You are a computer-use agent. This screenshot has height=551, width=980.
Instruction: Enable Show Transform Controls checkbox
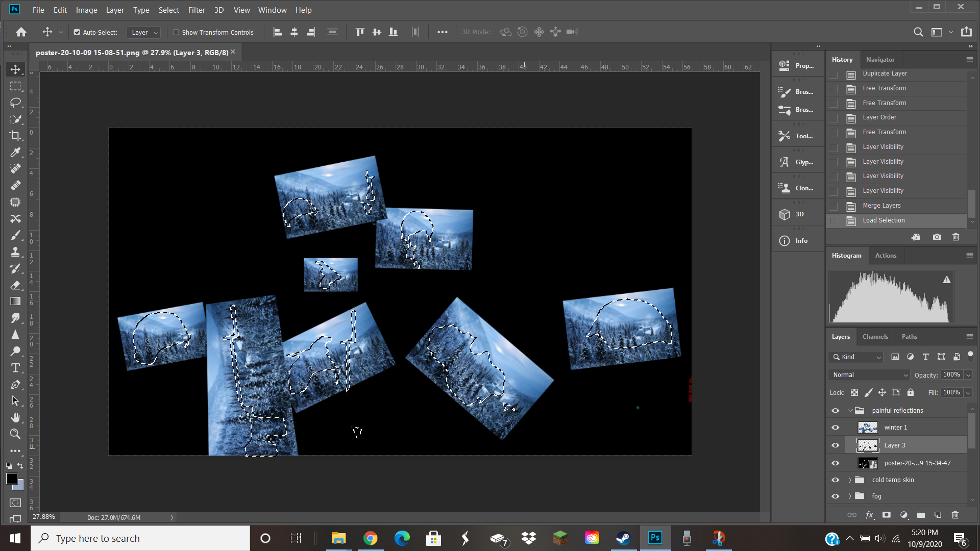coord(176,32)
